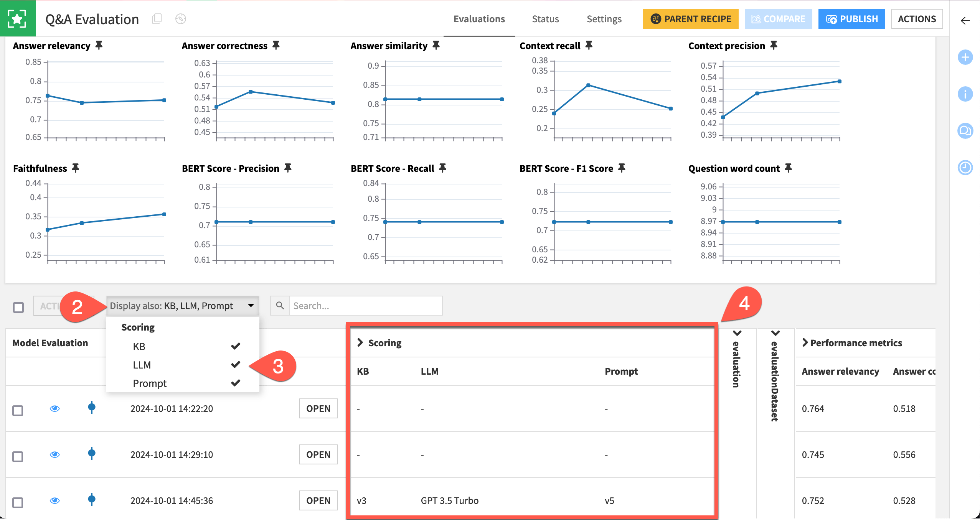This screenshot has height=520, width=980.
Task: Click the Model Evaluation column header
Action: coord(50,343)
